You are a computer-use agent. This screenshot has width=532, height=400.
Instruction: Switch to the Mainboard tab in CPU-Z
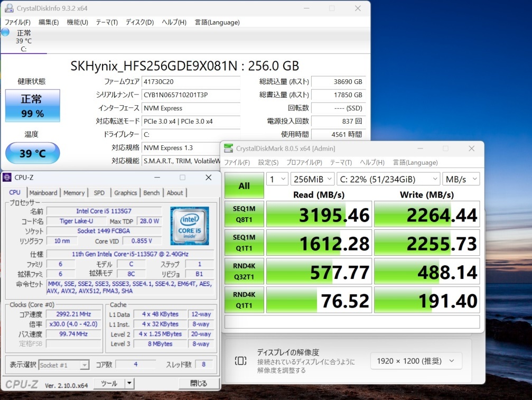click(x=43, y=193)
